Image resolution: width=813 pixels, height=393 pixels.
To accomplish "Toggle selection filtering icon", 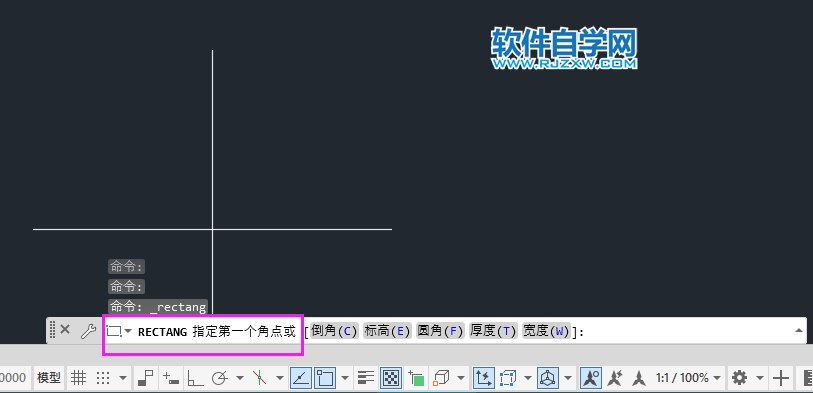I will pyautogui.click(x=509, y=378).
